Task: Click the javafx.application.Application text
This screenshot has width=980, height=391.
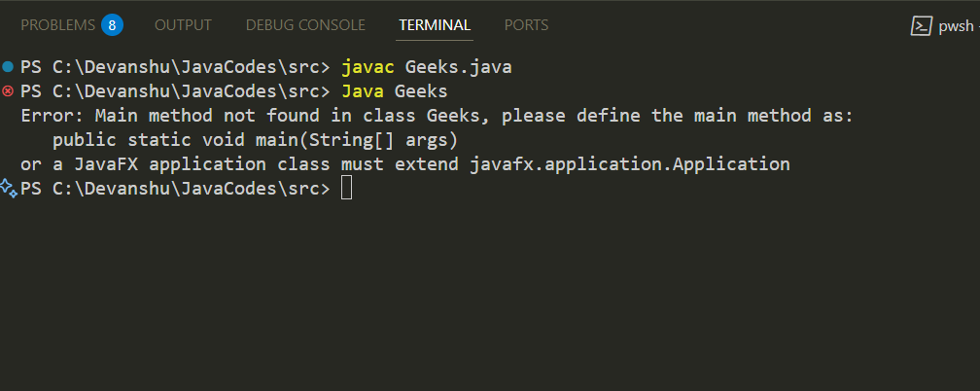Action: click(x=630, y=164)
